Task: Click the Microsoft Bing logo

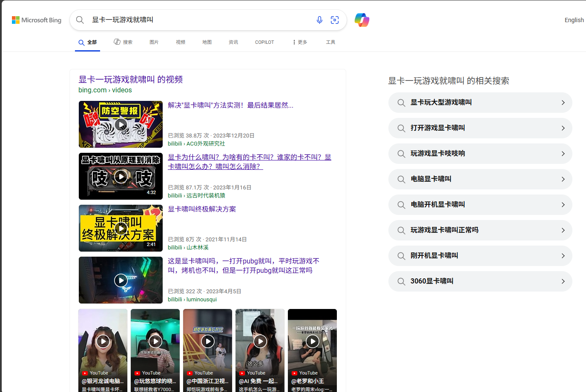Action: click(36, 20)
